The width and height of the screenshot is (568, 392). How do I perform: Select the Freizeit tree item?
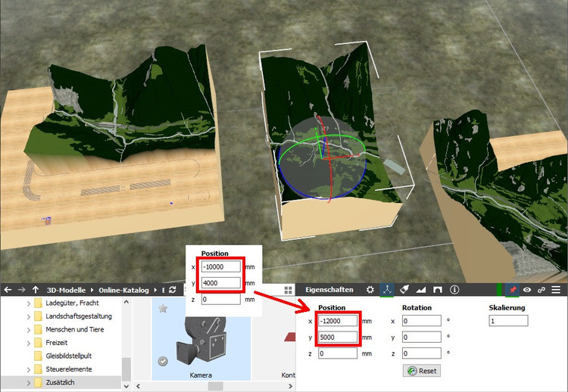point(57,342)
